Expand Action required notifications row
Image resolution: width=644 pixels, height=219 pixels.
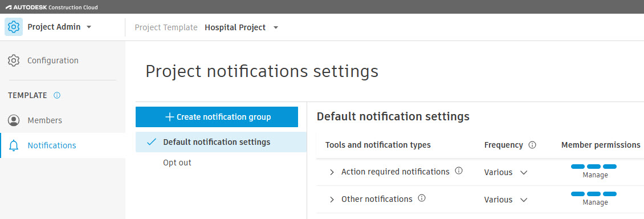[332, 172]
